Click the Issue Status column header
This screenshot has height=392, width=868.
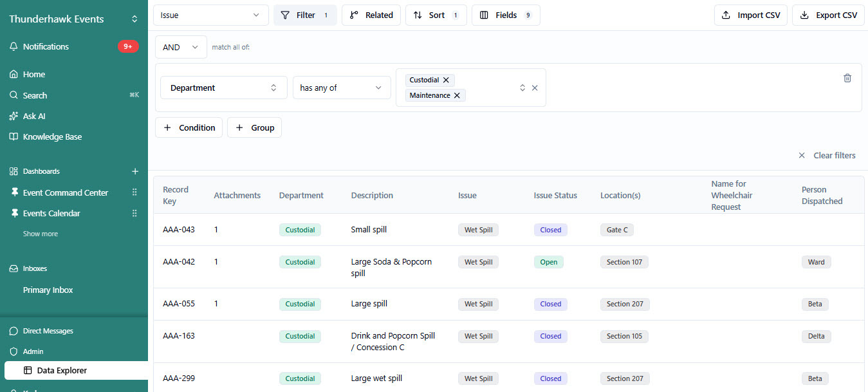click(x=555, y=195)
